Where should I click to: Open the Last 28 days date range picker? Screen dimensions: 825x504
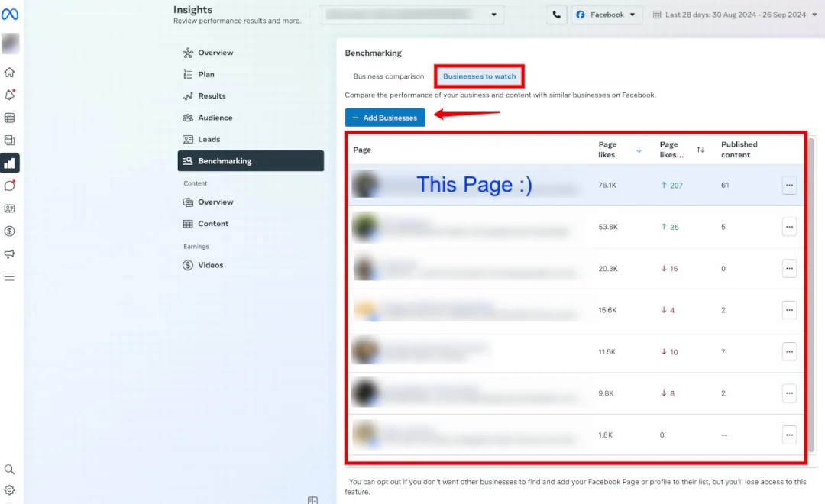tap(735, 15)
